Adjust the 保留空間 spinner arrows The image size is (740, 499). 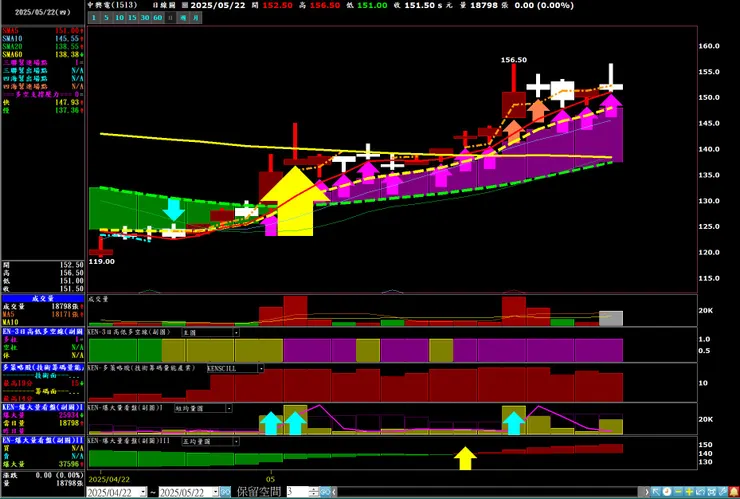tap(314, 492)
